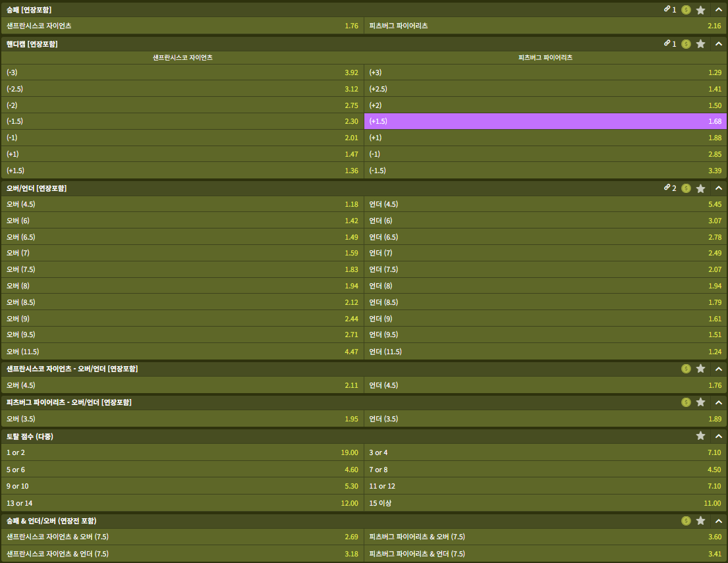Select total score 11 or 12 at 7.10
The image size is (728, 563).
click(x=546, y=486)
